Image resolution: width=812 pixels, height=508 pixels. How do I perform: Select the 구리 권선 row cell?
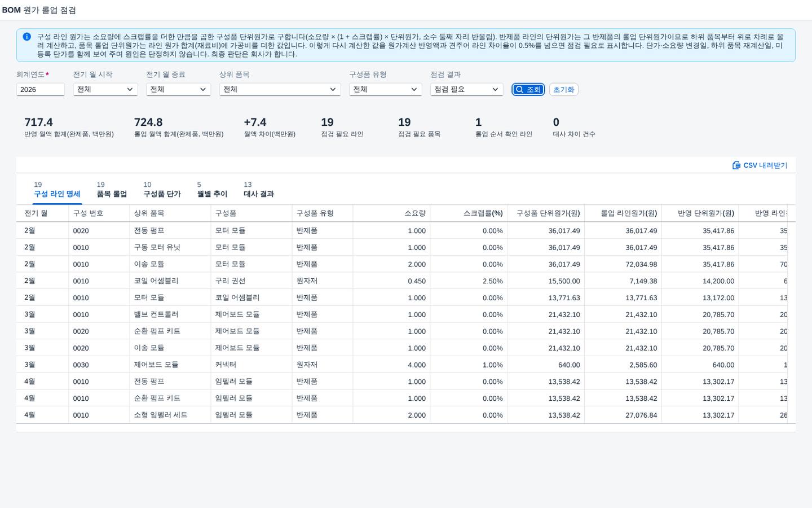point(251,281)
